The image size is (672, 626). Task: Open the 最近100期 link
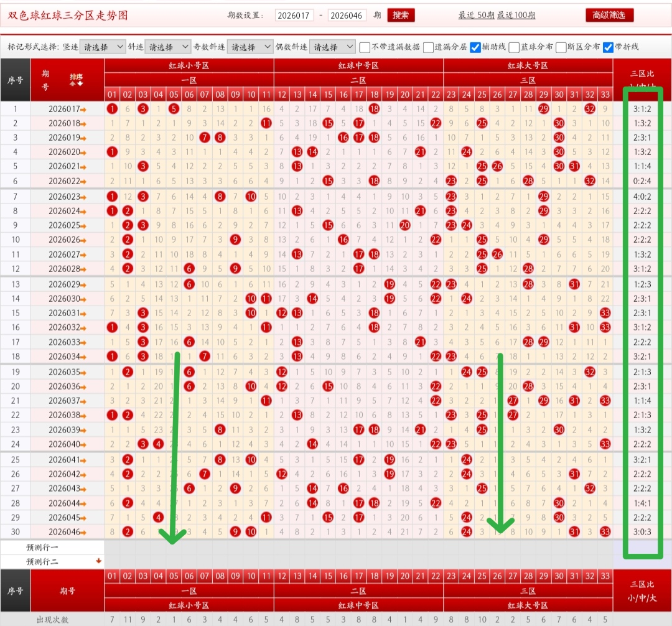click(x=516, y=16)
